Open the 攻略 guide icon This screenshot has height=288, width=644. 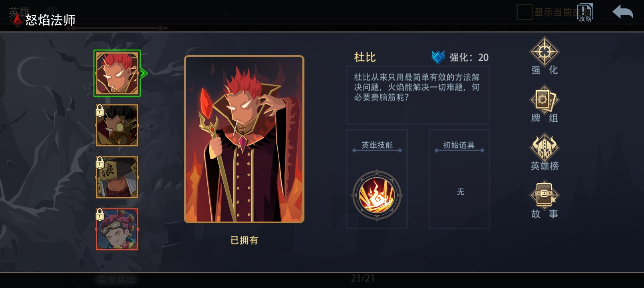click(x=585, y=12)
